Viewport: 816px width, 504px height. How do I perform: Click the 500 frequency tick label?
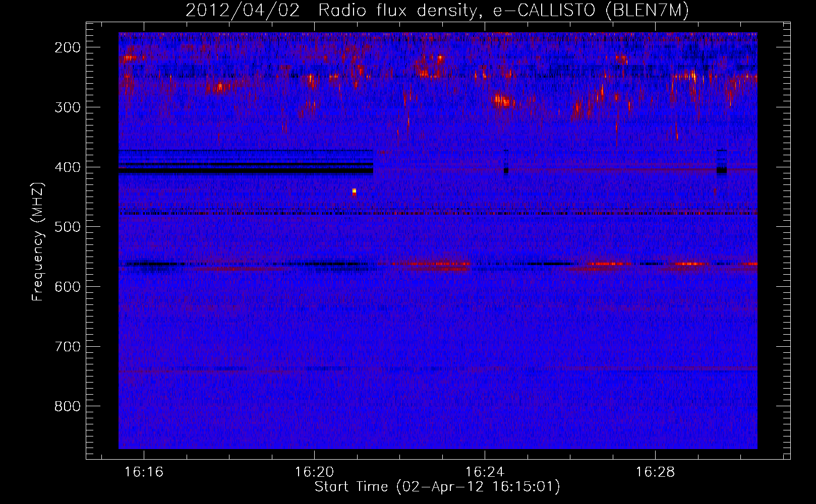click(68, 227)
